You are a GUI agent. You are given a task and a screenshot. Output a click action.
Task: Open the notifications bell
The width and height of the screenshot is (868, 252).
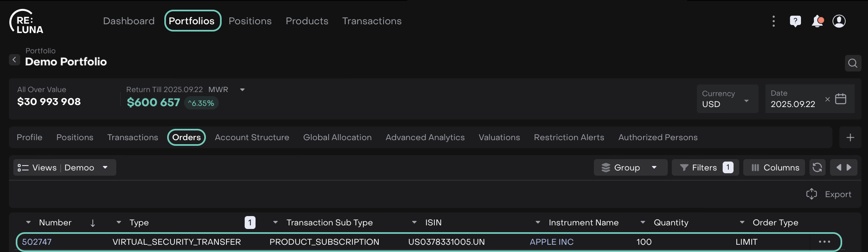click(817, 21)
